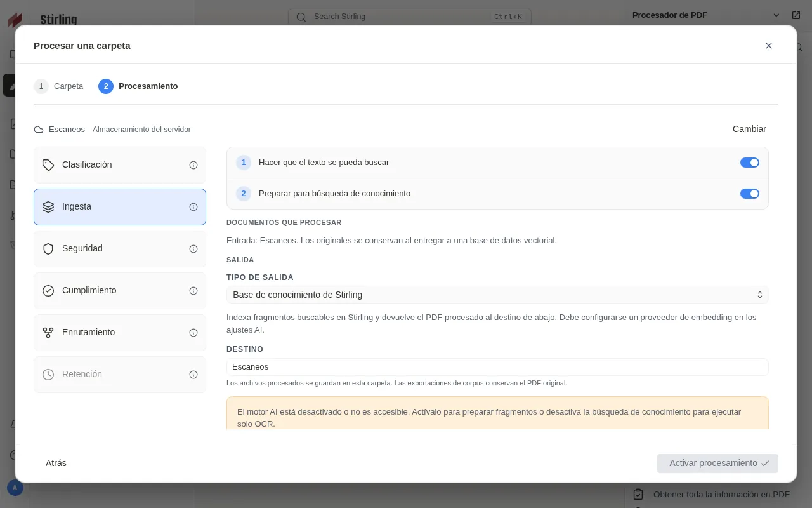Go to step 1 Carpeta
812x508 pixels.
58,86
